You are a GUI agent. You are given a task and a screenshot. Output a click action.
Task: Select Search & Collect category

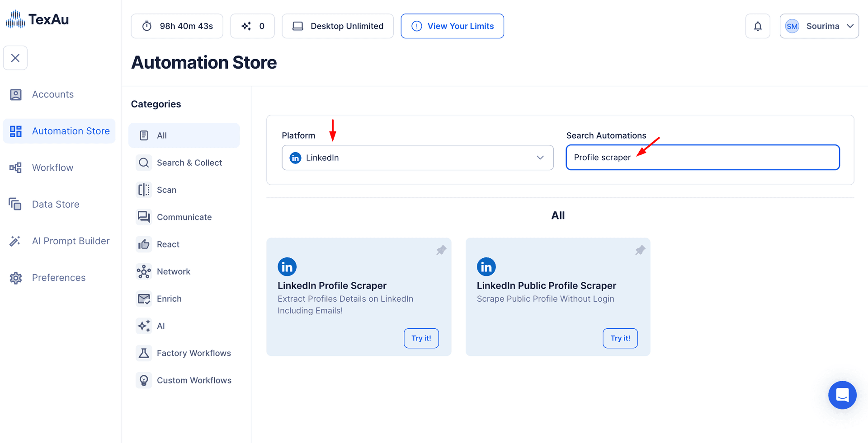click(x=184, y=163)
